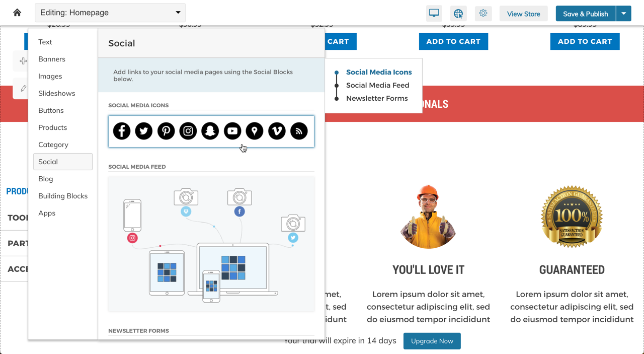
Task: Open the settings gear icon
Action: (x=484, y=14)
